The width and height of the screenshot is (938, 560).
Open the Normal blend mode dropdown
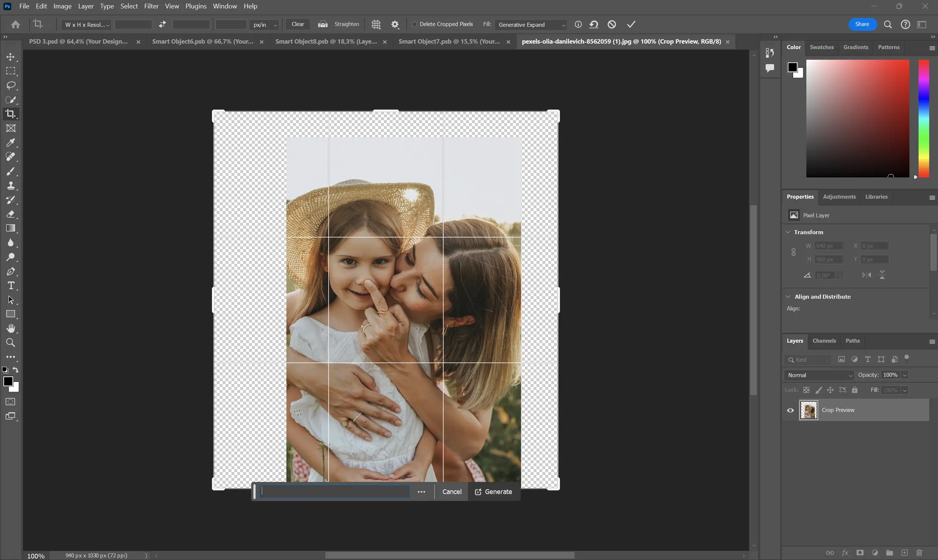819,375
